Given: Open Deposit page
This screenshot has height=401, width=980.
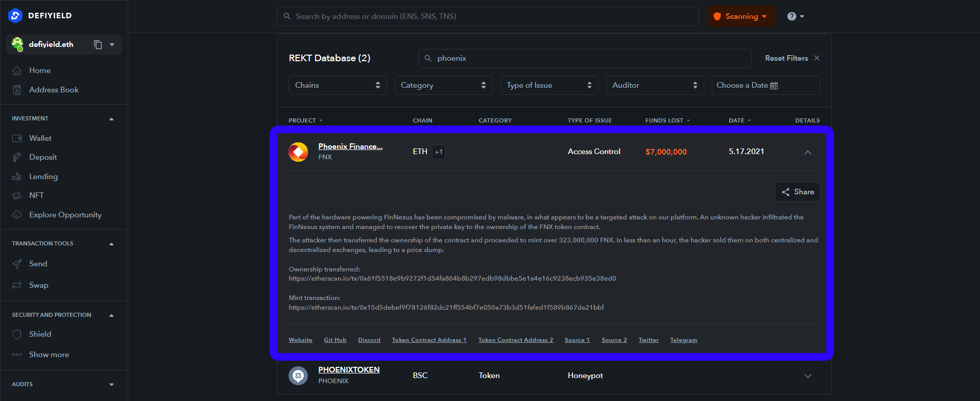Looking at the screenshot, I should (43, 157).
